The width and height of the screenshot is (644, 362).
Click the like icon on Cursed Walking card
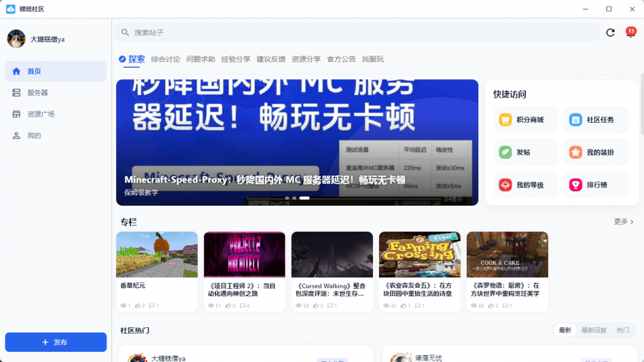tap(316, 306)
